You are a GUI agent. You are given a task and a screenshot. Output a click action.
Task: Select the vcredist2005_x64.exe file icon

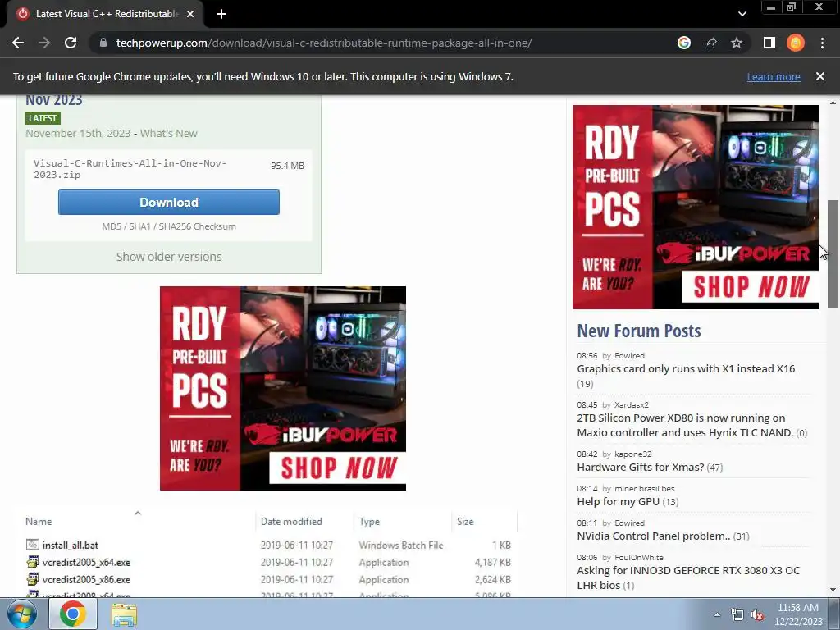[33, 562]
